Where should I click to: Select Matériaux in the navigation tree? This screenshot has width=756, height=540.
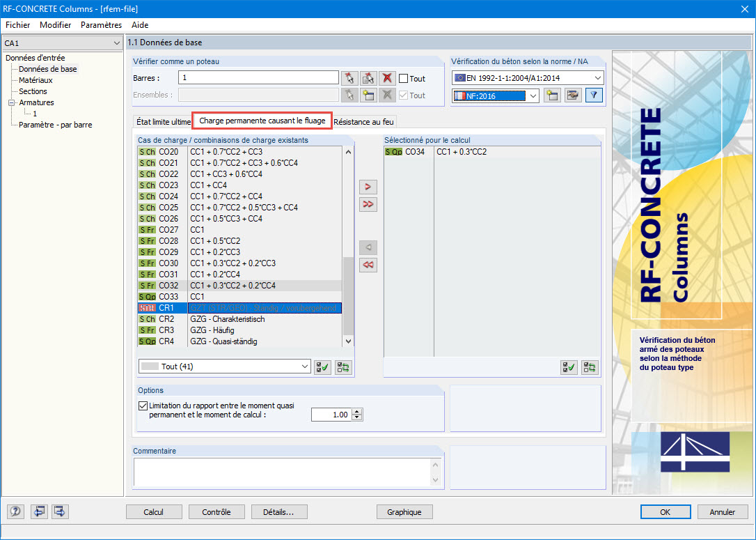click(x=36, y=80)
